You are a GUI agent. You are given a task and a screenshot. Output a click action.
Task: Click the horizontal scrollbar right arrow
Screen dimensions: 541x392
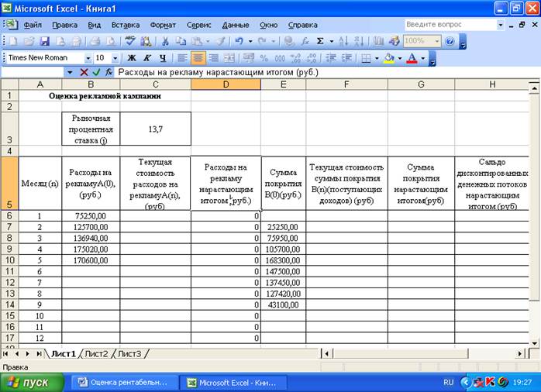pyautogui.click(x=520, y=354)
